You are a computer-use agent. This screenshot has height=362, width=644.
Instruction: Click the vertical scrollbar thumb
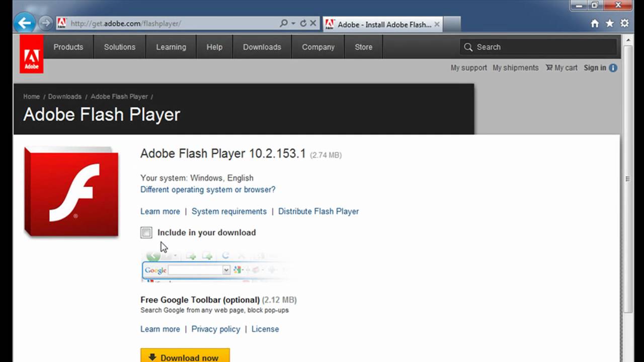pos(627,178)
